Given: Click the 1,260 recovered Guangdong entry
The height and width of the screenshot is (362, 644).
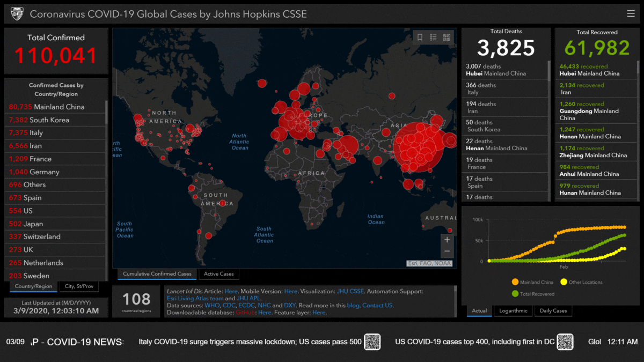Looking at the screenshot, I should click(597, 111).
